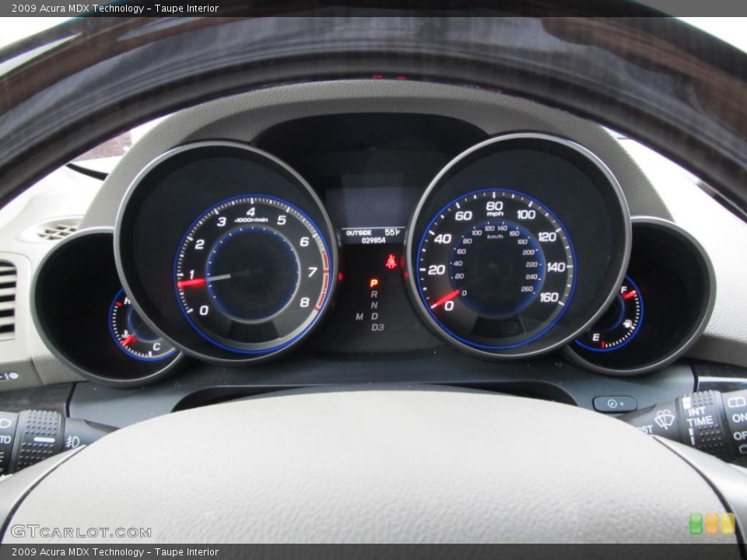Click 160 on the mph scale

549,297
